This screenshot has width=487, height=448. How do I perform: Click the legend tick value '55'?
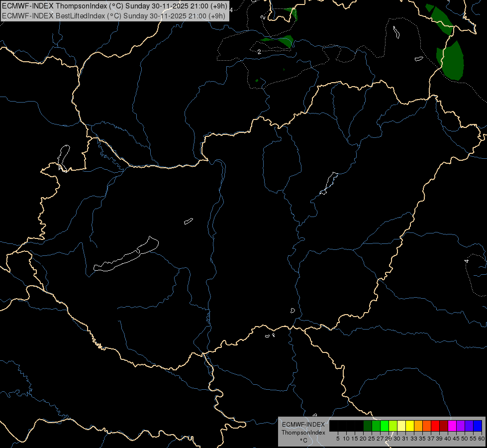(473, 439)
